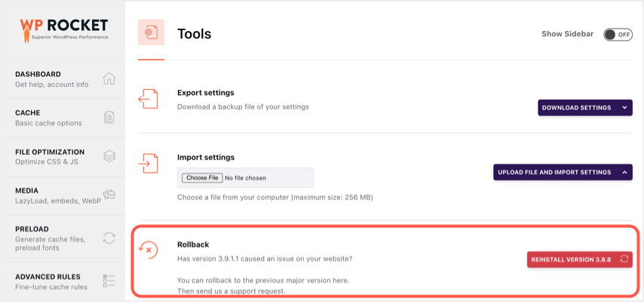Click the Cache document icon

point(109,118)
